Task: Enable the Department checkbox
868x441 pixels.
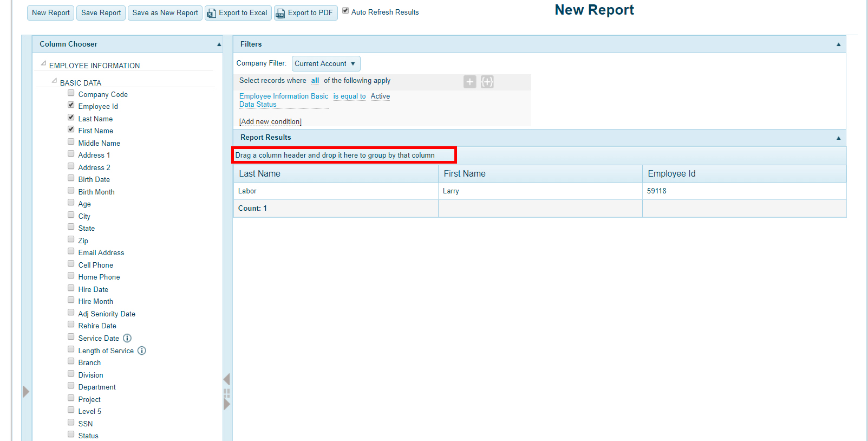Action: (x=71, y=386)
